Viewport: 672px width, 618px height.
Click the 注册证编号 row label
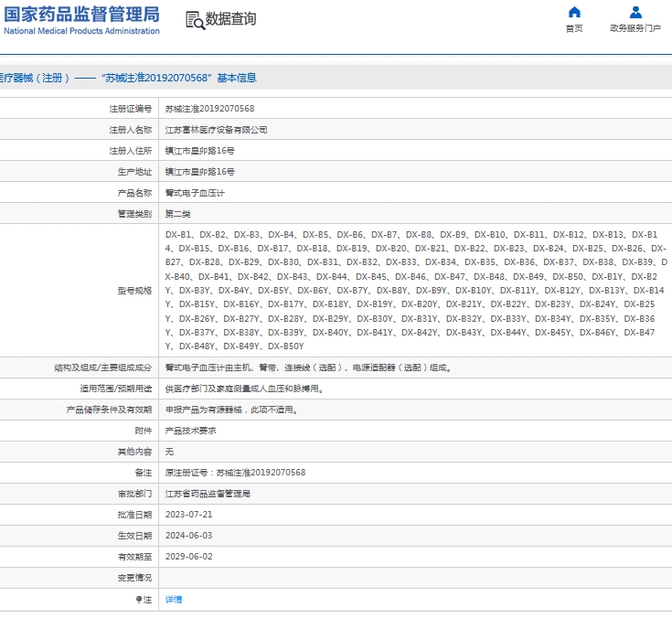pos(131,109)
